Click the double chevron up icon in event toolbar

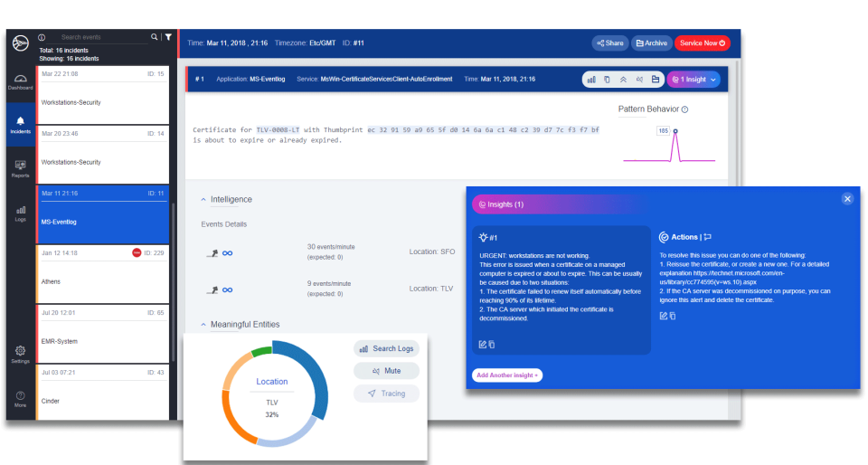point(623,80)
